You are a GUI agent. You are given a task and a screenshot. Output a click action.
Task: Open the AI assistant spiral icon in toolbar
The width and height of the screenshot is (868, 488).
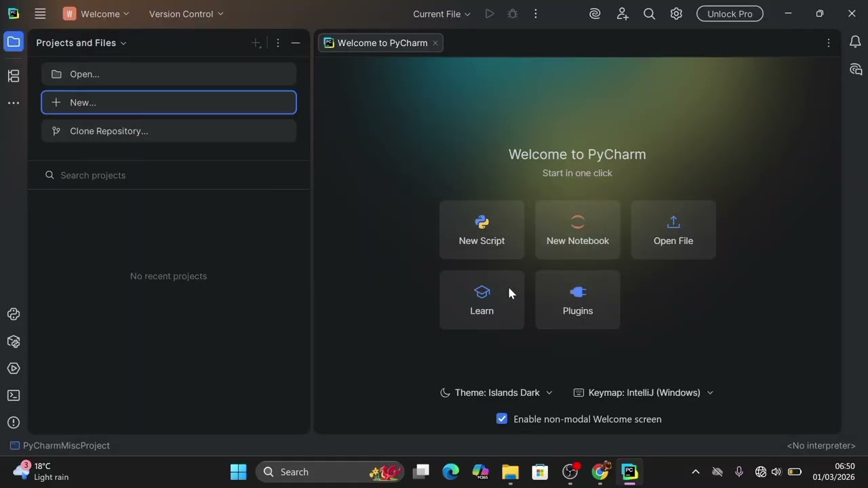[595, 14]
